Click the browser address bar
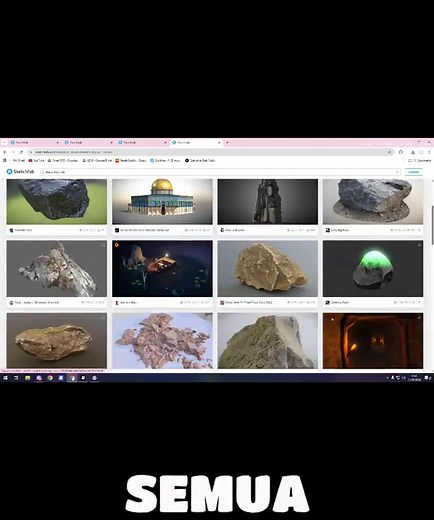This screenshot has height=520, width=434. 210,152
